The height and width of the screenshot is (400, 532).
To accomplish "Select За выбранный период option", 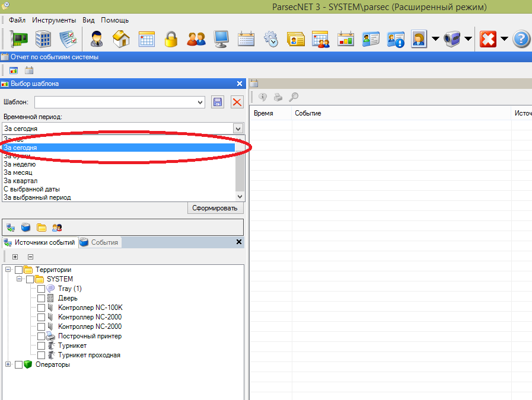I will coord(119,197).
